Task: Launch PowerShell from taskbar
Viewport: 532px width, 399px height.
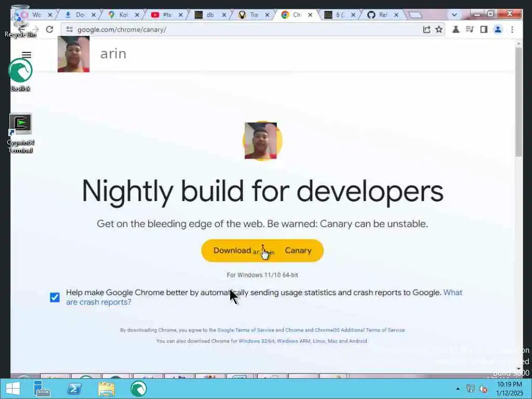Action: [74, 389]
